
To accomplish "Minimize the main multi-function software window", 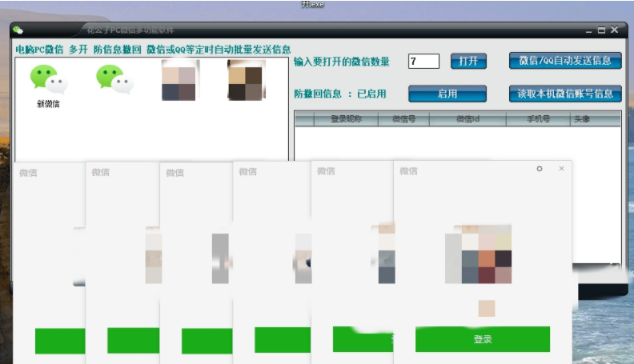I will pos(588,30).
